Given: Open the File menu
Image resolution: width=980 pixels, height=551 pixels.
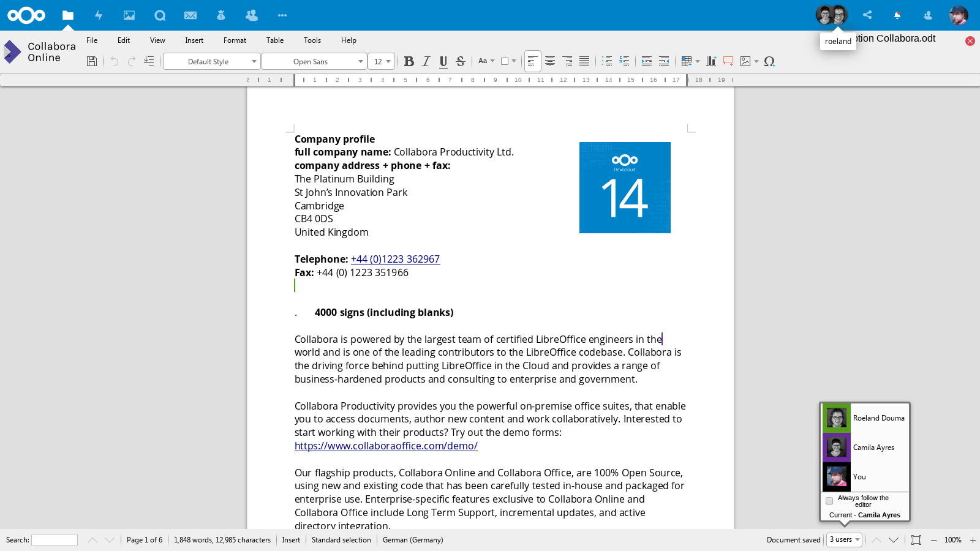Looking at the screenshot, I should pyautogui.click(x=92, y=40).
